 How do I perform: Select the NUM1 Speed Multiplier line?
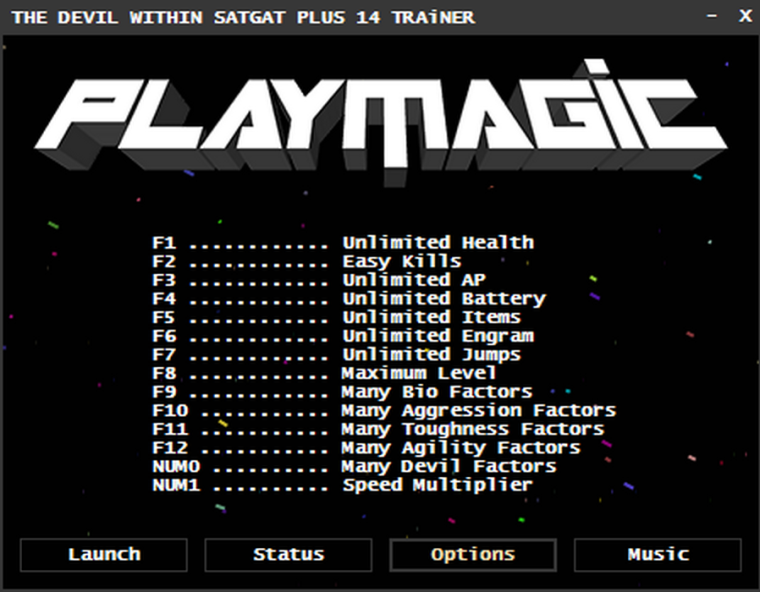coord(343,485)
